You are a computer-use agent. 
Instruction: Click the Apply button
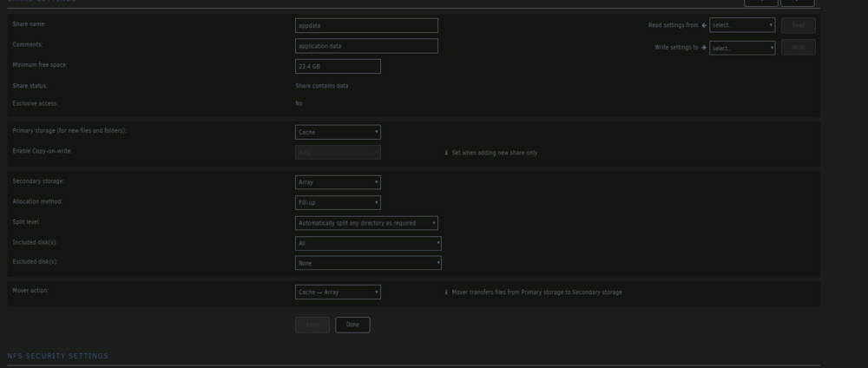312,325
